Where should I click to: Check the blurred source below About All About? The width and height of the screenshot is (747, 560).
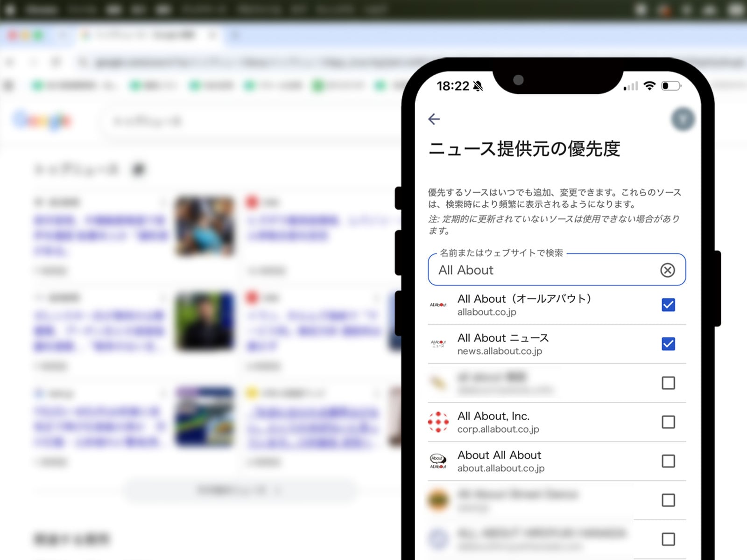click(668, 500)
